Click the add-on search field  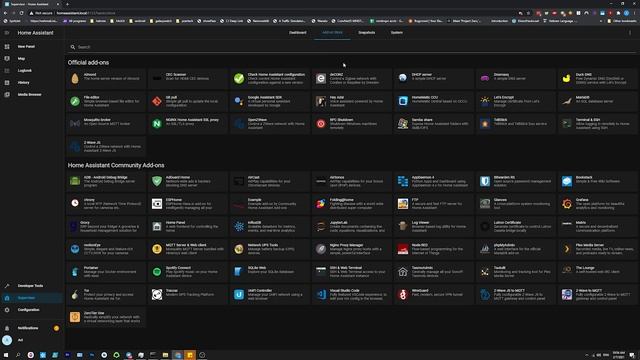tap(351, 47)
